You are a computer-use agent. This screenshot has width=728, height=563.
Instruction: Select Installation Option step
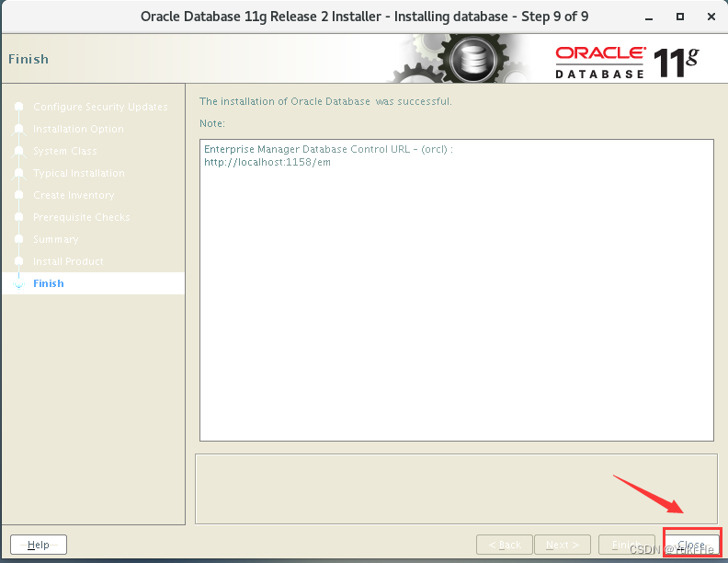(78, 129)
